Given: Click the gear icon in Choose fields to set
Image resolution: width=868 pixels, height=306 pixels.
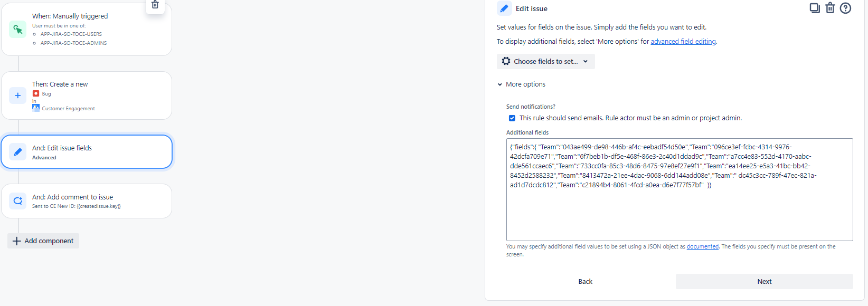Looking at the screenshot, I should (x=506, y=61).
